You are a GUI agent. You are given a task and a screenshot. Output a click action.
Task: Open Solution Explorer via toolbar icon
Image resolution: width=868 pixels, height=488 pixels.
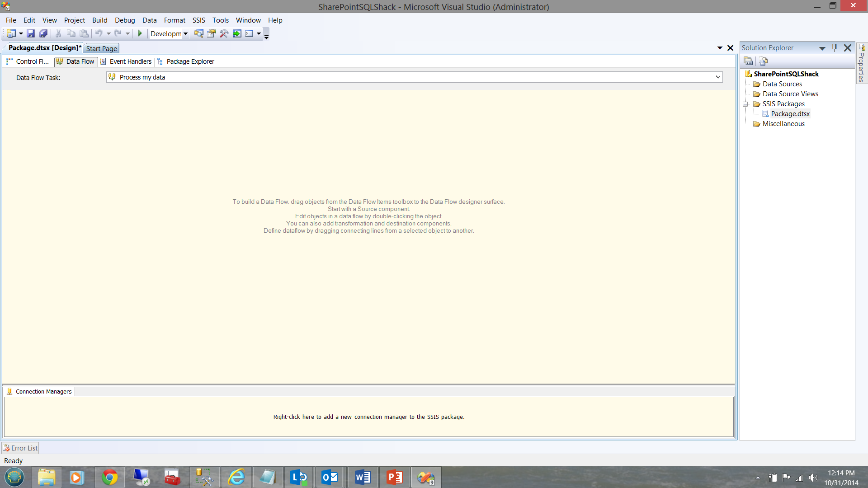click(198, 33)
